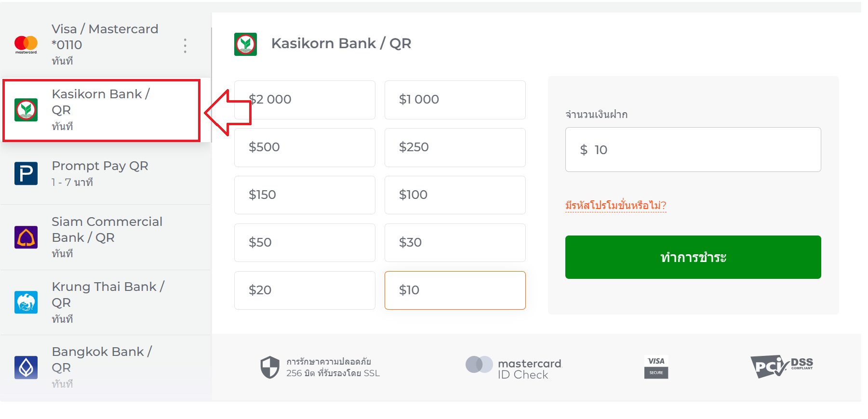Choose the Prompt Pay QR icon
Image resolution: width=868 pixels, height=419 pixels.
click(x=26, y=173)
